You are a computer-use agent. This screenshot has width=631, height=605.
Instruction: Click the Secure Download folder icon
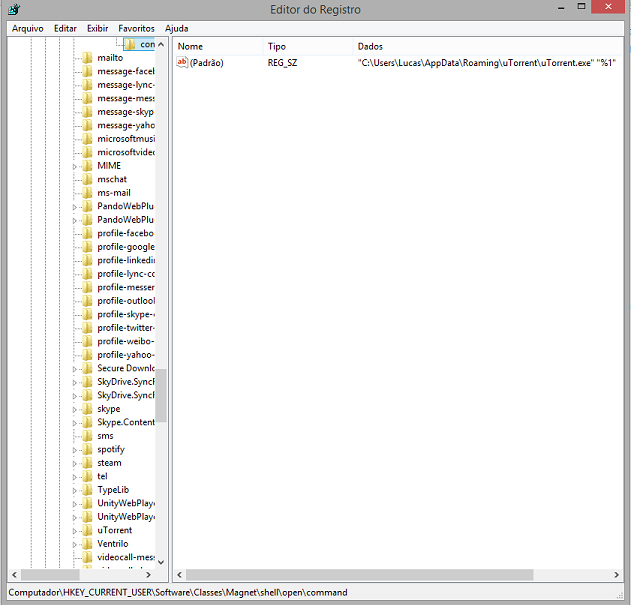(x=87, y=368)
